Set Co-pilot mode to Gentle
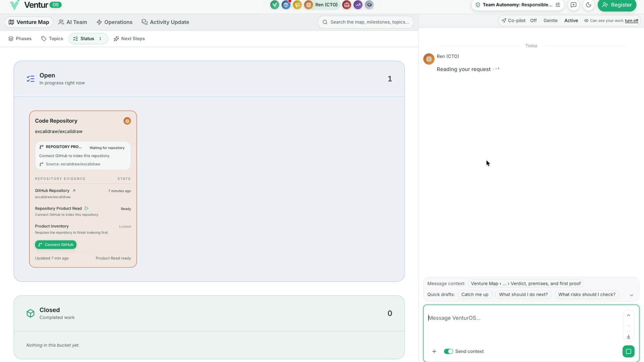Viewport: 644px width, 362px height. click(550, 20)
